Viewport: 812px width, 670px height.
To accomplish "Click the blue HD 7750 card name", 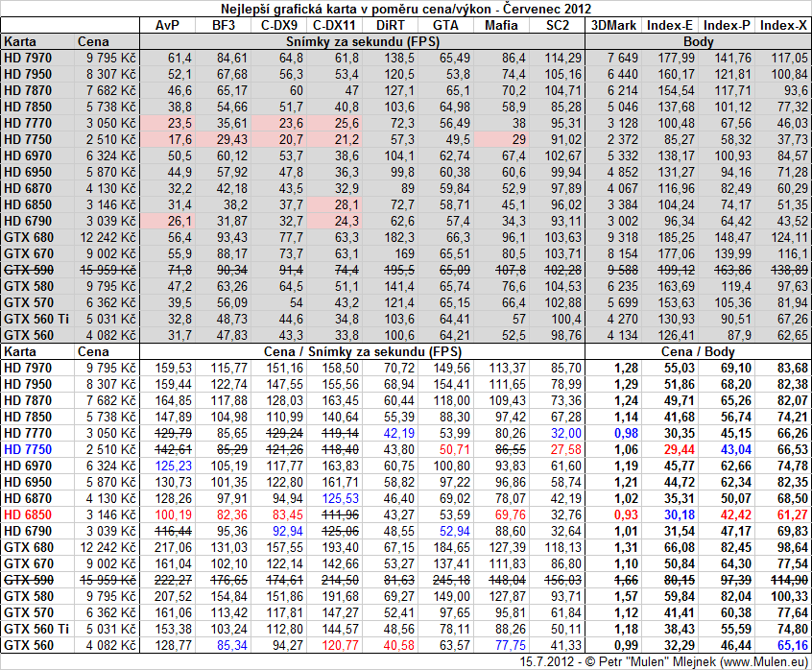I will pos(28,450).
